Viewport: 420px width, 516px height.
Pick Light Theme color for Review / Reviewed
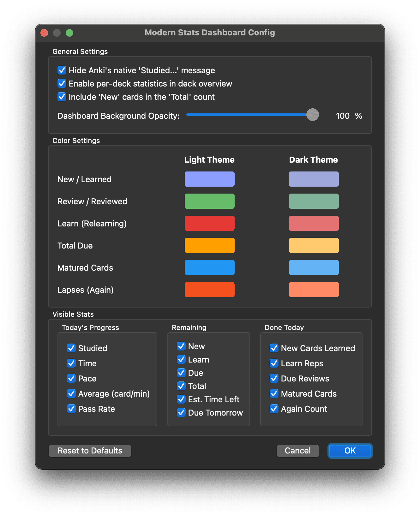click(210, 201)
